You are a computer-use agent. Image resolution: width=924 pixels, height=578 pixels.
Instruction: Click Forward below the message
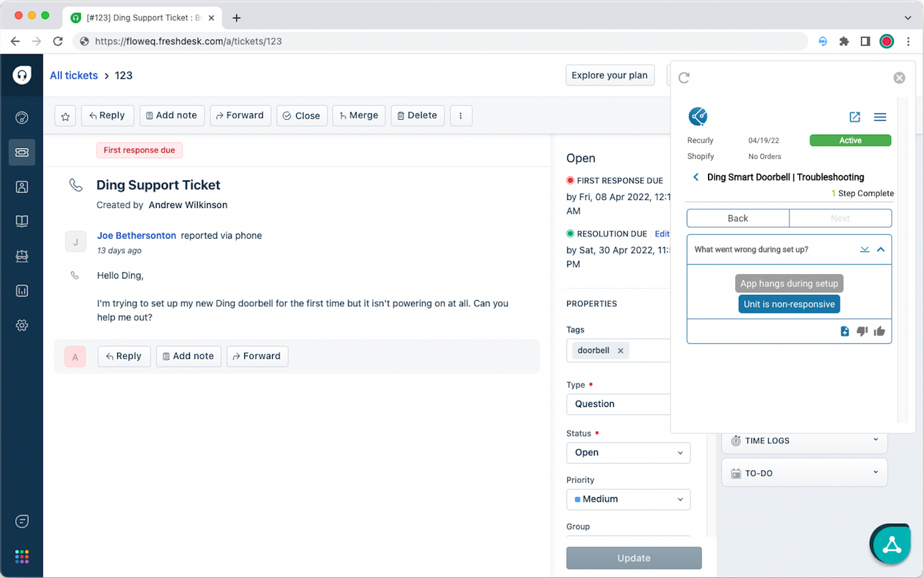pos(257,356)
